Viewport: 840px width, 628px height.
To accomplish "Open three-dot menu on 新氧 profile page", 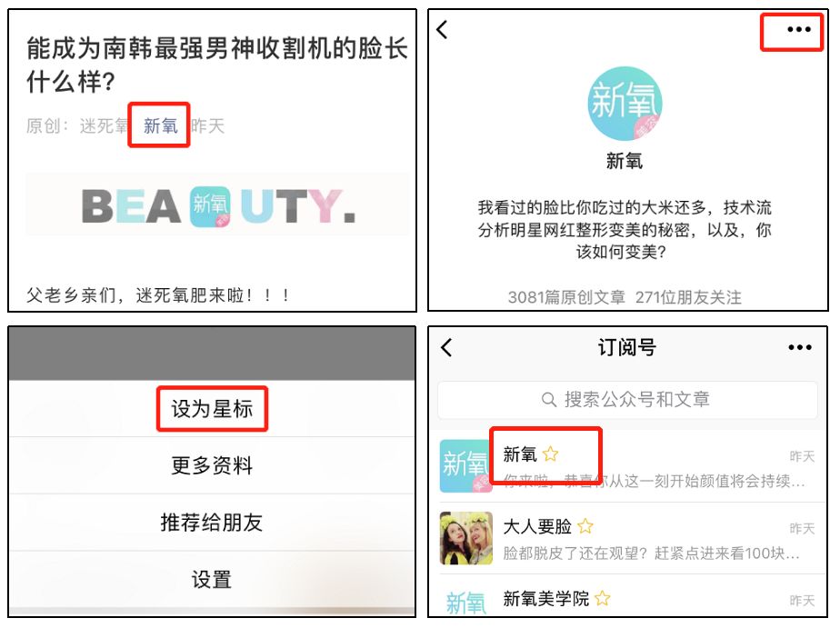I will pos(799,29).
